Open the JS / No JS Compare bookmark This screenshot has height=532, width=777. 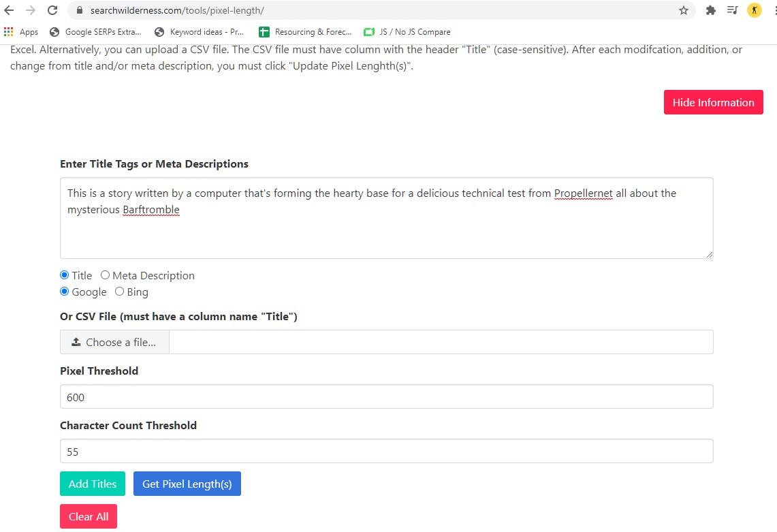tap(407, 32)
